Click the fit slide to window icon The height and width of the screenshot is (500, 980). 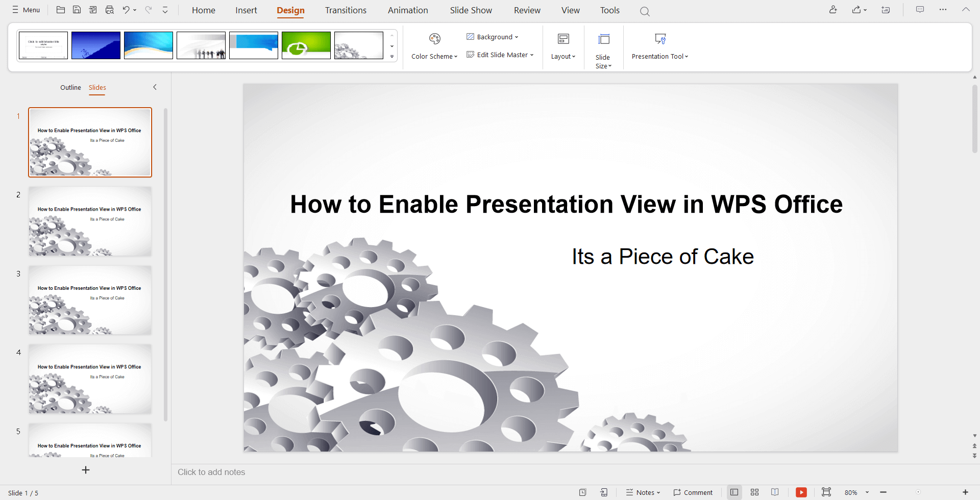click(x=826, y=492)
